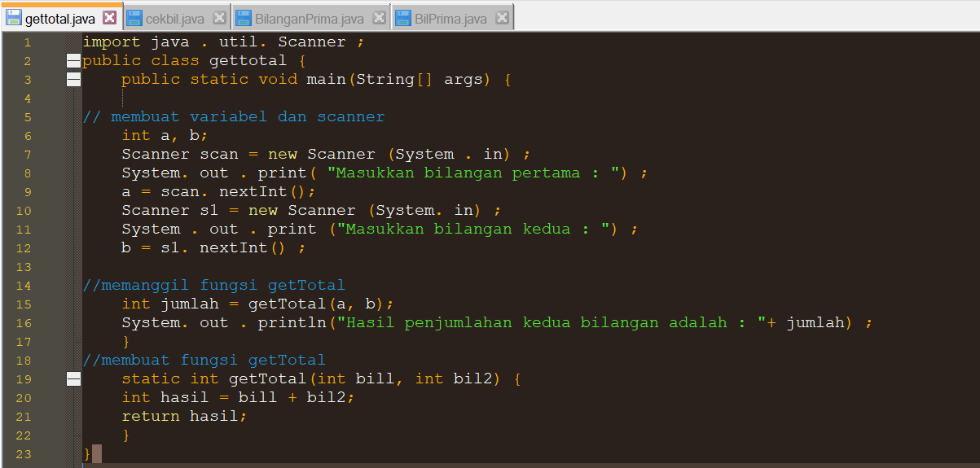Viewport: 980px width, 468px height.
Task: Click the 'Scanner s1 = new Scanner' line
Action: point(312,210)
